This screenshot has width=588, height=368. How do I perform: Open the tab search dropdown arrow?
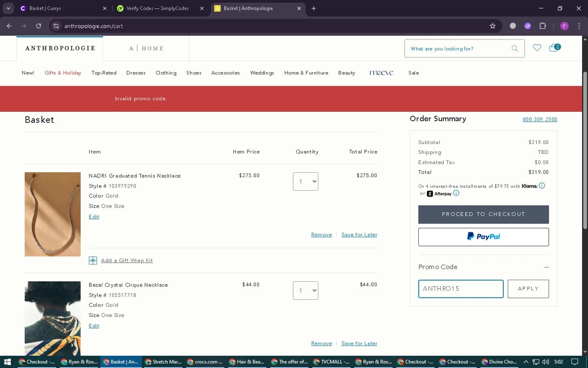point(8,8)
